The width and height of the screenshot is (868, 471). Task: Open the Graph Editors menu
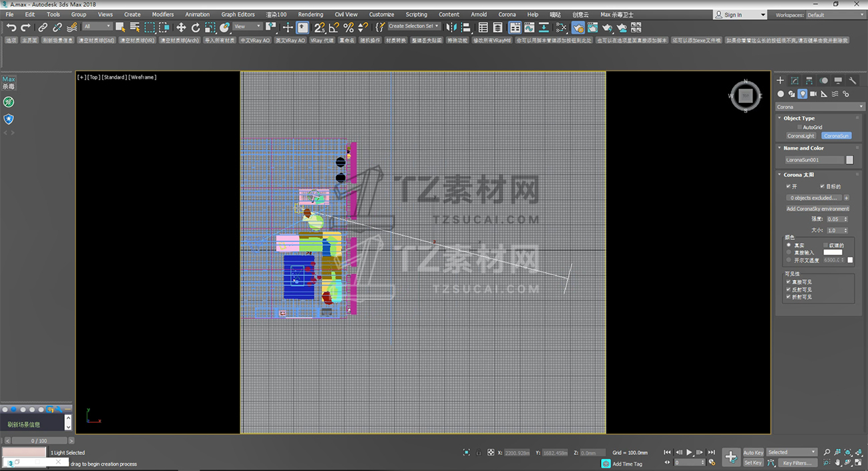click(x=238, y=15)
